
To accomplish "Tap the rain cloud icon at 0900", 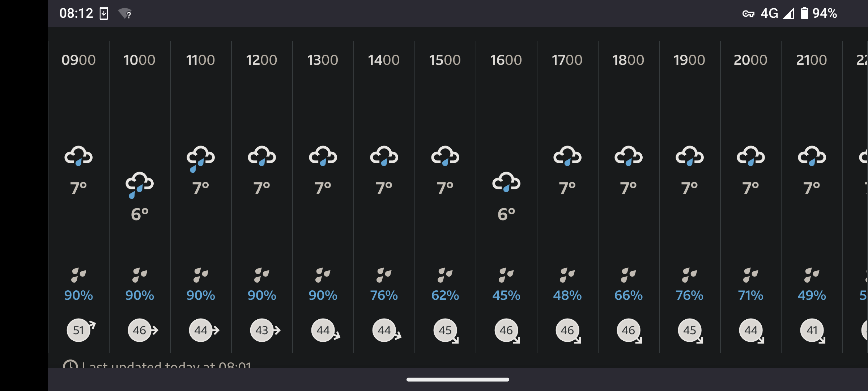I will (x=78, y=156).
